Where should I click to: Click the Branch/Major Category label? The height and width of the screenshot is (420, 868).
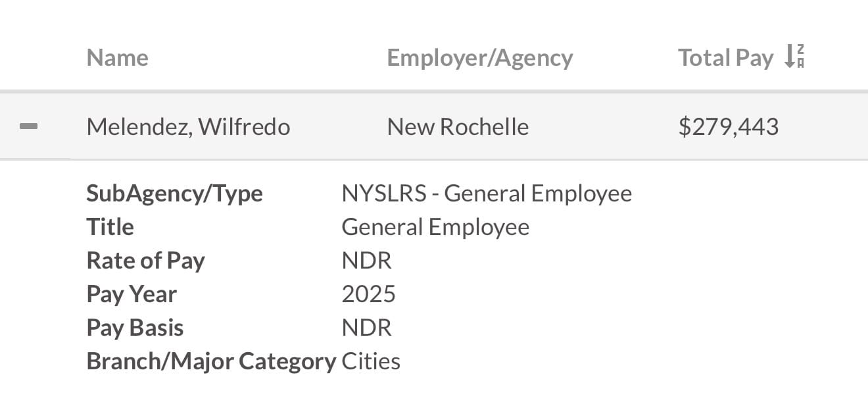(x=211, y=361)
